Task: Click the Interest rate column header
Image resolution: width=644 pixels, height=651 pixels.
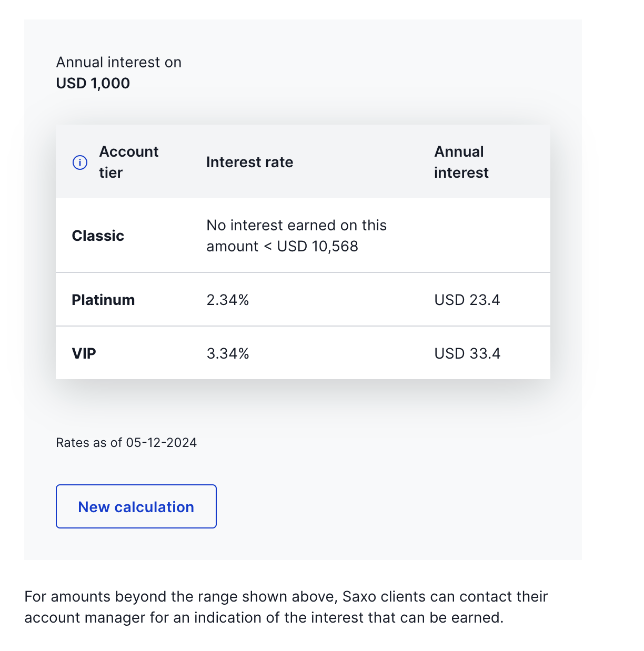Action: 249,162
